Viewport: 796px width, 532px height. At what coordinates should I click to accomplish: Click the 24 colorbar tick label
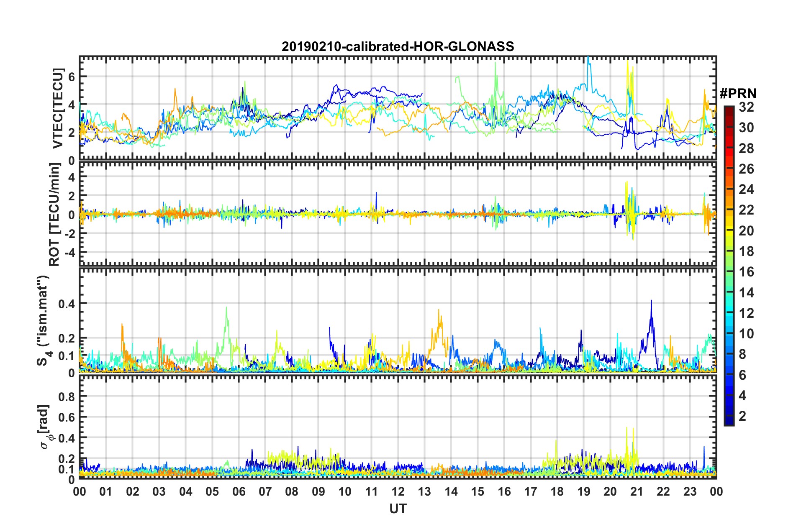tap(747, 189)
